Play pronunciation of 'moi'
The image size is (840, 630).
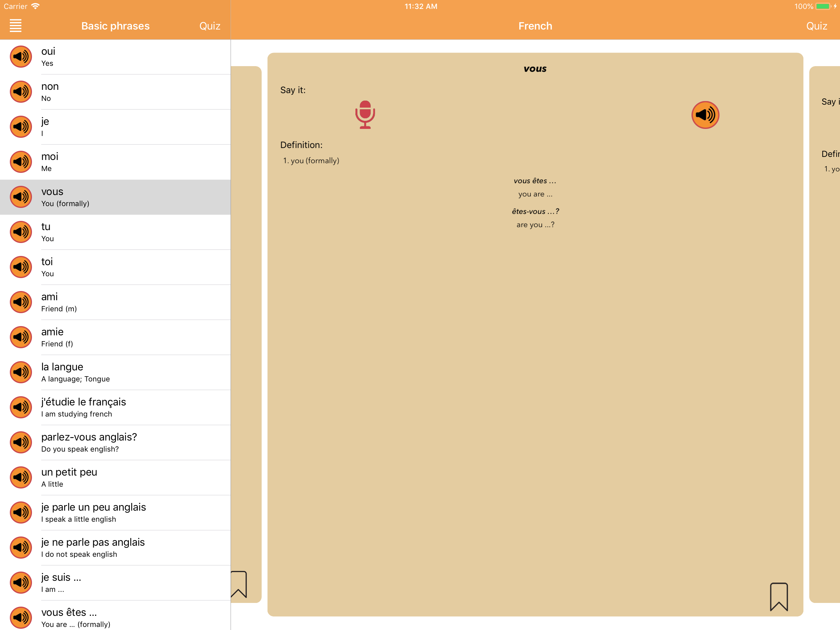click(x=21, y=162)
